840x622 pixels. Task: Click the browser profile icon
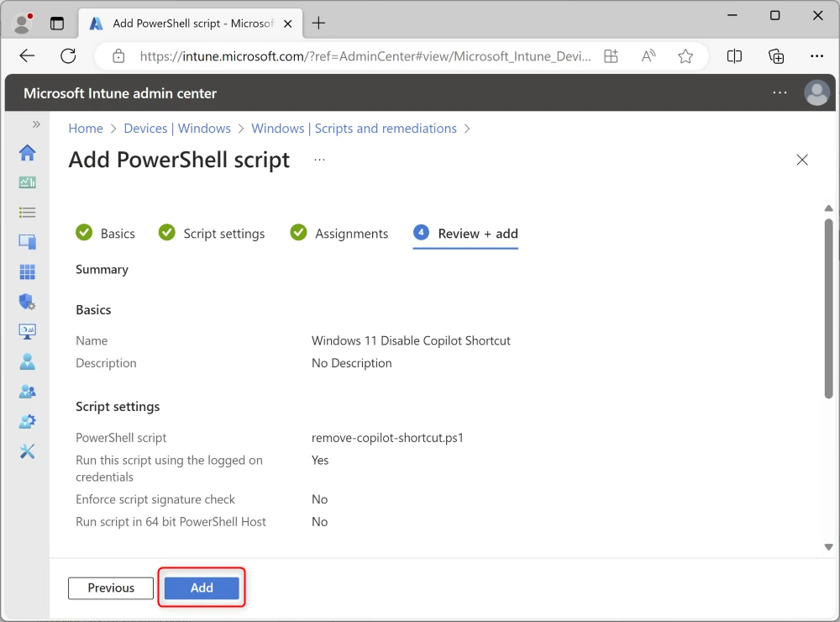[23, 23]
